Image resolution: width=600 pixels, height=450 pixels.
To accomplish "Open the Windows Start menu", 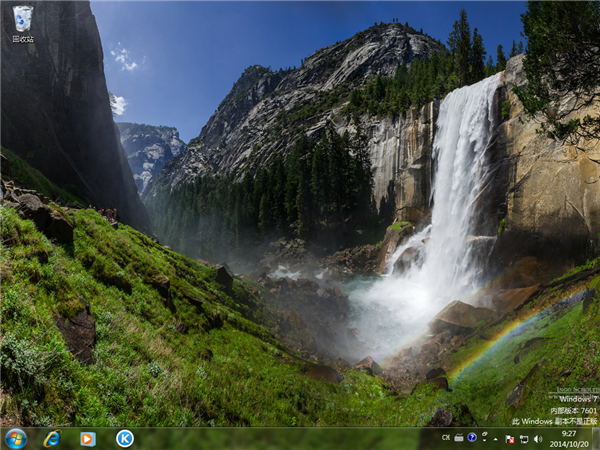I will [x=15, y=438].
